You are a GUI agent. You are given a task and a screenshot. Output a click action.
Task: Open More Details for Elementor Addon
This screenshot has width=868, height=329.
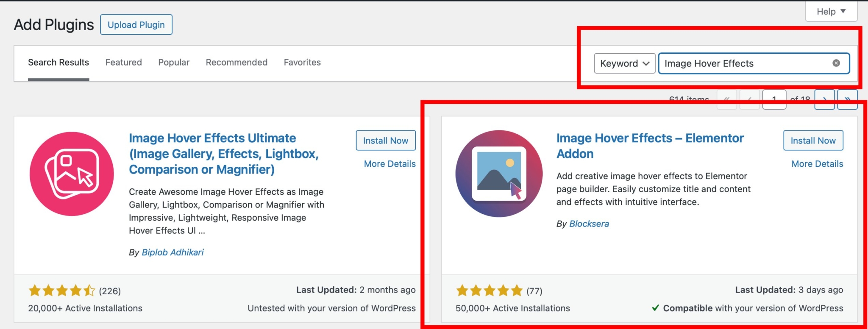816,163
